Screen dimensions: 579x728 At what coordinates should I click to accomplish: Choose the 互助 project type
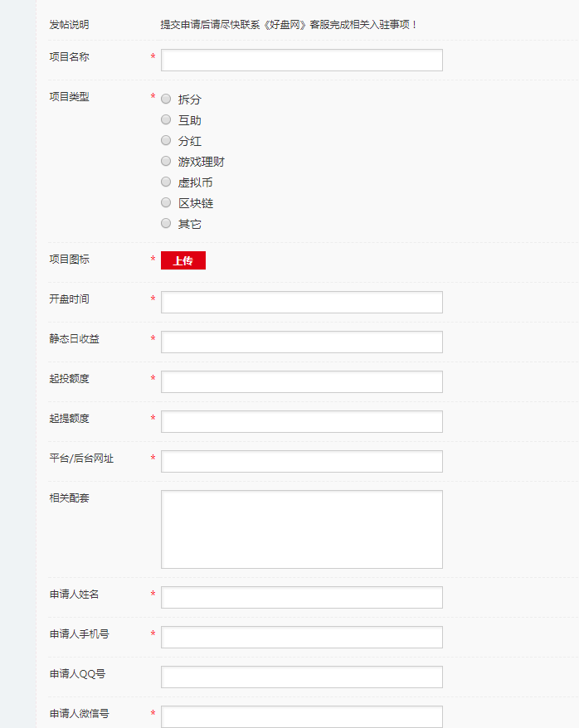[166, 119]
